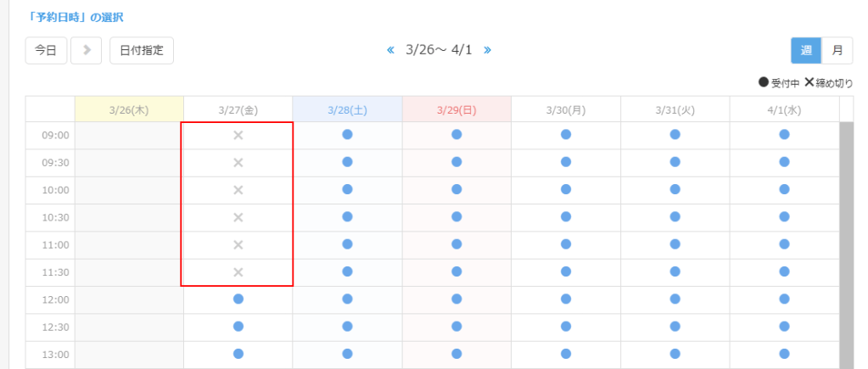This screenshot has height=369, width=868.
Task: Open the 日付指定 date picker
Action: [x=142, y=50]
